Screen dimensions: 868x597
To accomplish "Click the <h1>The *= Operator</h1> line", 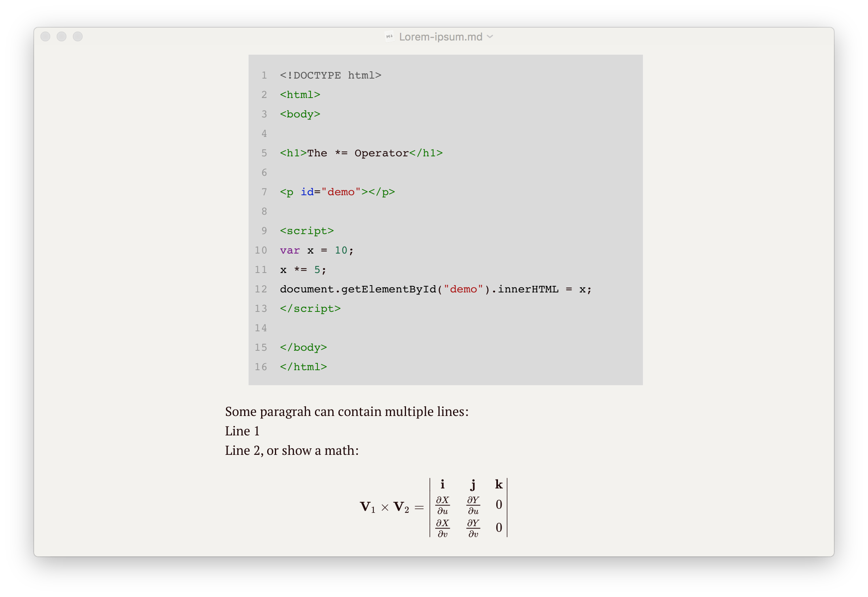I will pos(361,153).
